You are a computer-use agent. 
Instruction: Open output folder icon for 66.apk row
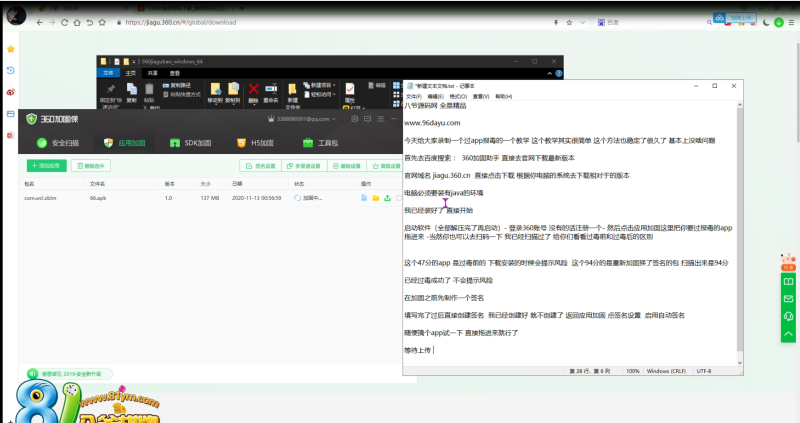coord(376,198)
